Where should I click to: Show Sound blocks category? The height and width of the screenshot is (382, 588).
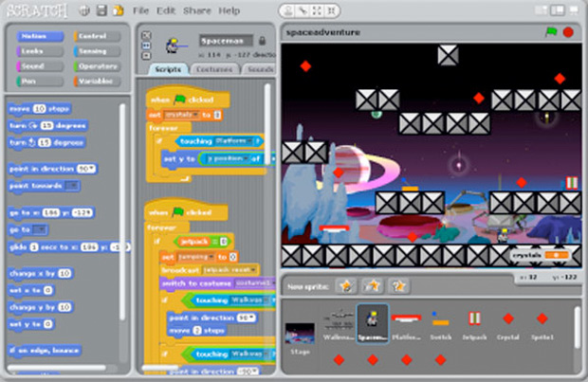40,66
